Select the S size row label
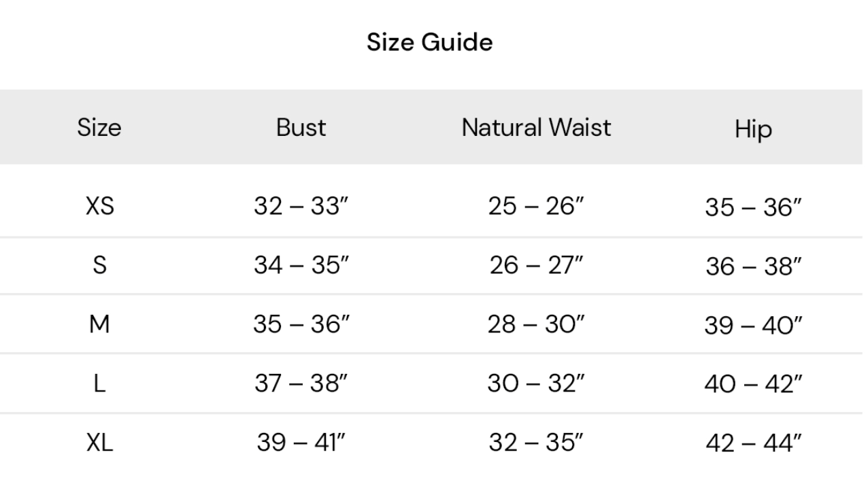The height and width of the screenshot is (499, 868). [x=99, y=265]
